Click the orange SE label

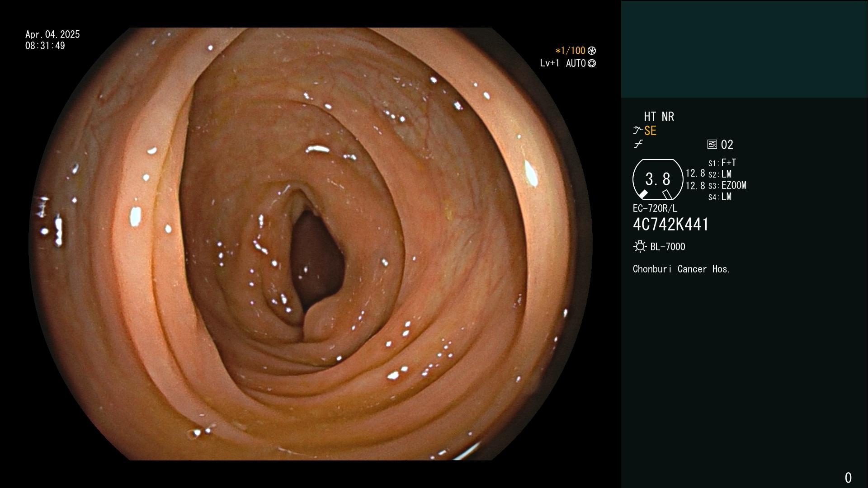(x=650, y=131)
